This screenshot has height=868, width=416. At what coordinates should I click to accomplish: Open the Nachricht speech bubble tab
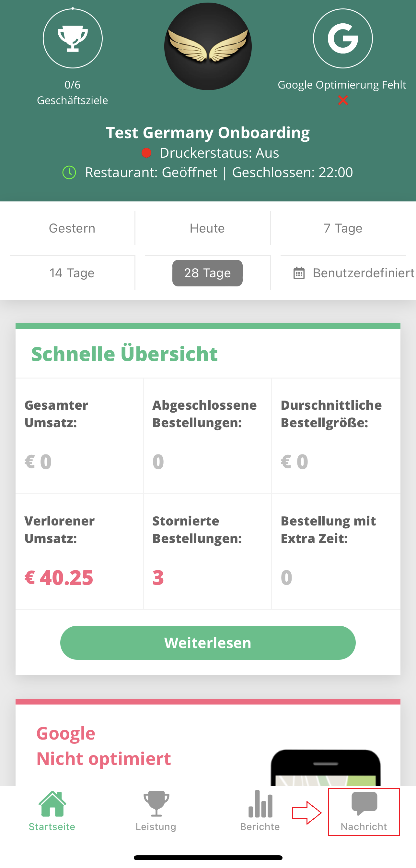364,811
